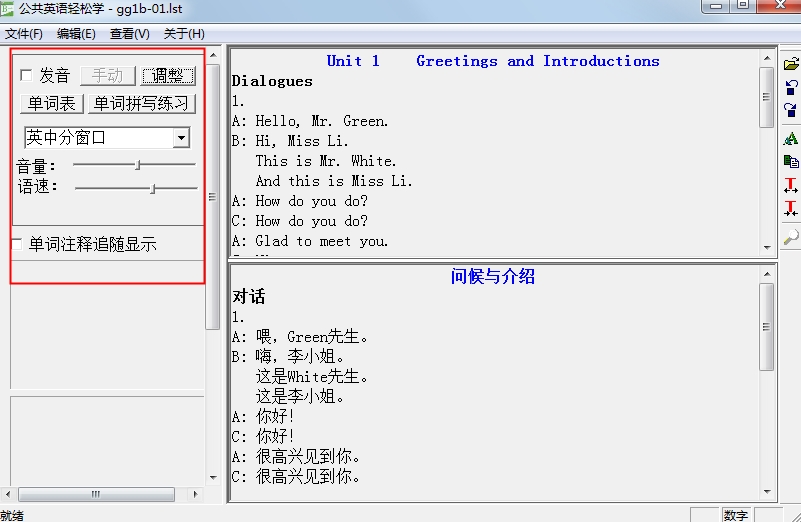The image size is (801, 522).
Task: Click the title 'Unit 1 Greetings and Introductions'
Action: tap(493, 61)
